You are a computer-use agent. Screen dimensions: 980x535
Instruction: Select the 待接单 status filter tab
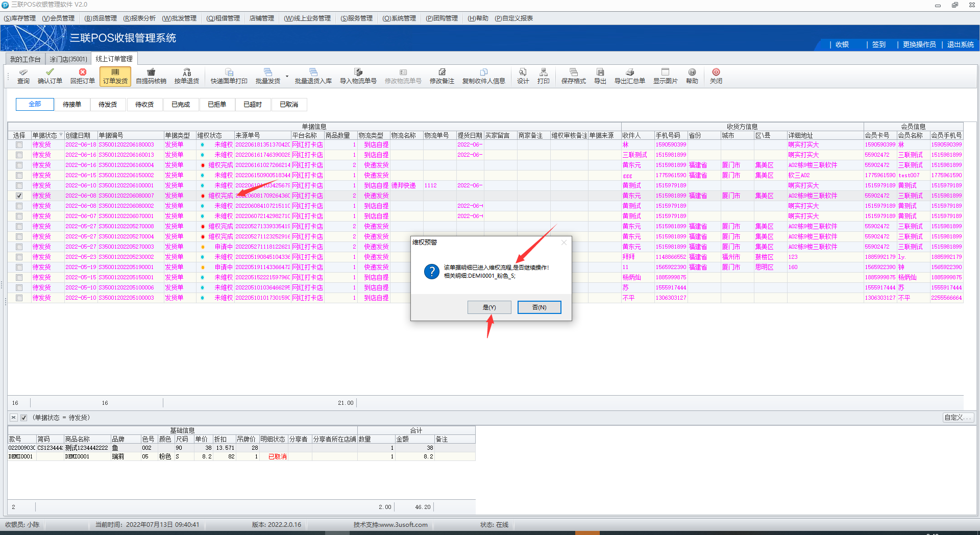pos(72,105)
